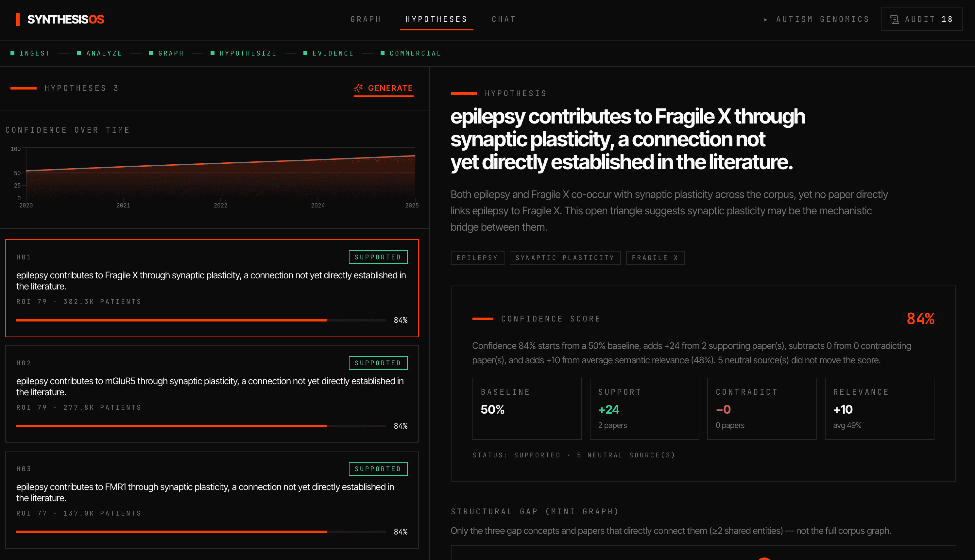
Task: Click the status line 'Supported · 5 neutral source(s)'
Action: [x=574, y=455]
